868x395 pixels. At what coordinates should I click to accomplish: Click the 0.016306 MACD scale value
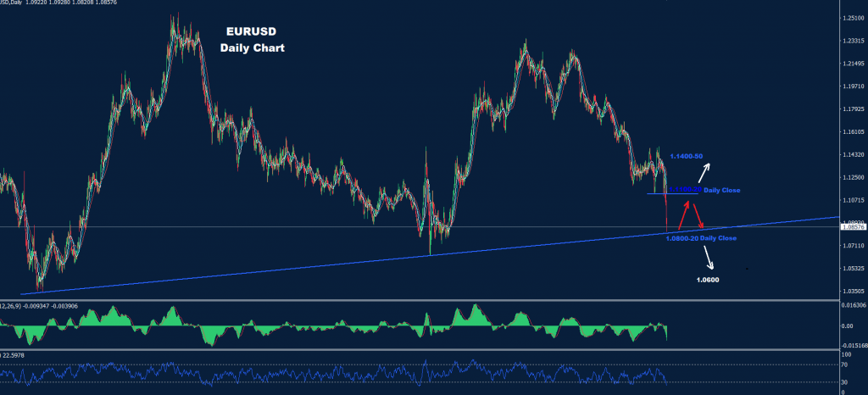854,305
